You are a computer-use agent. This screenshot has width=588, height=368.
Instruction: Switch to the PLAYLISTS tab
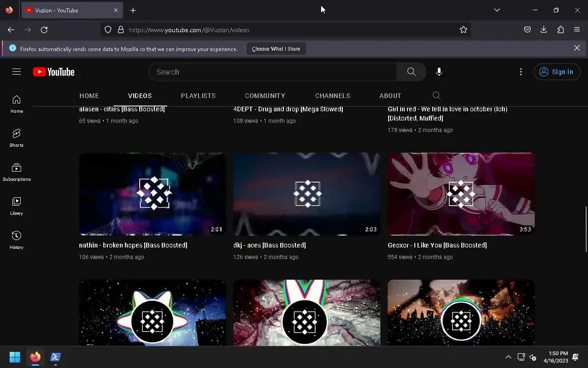pyautogui.click(x=198, y=96)
